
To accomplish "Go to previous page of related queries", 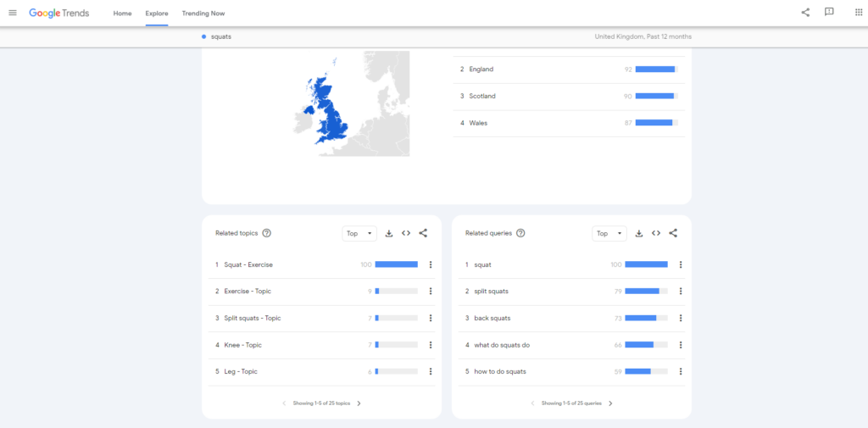I will pyautogui.click(x=532, y=403).
